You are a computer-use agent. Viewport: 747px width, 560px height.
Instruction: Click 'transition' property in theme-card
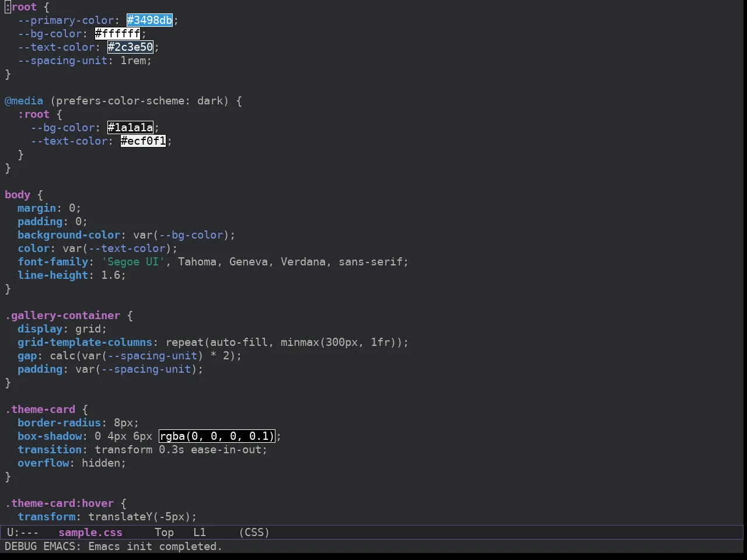click(50, 450)
